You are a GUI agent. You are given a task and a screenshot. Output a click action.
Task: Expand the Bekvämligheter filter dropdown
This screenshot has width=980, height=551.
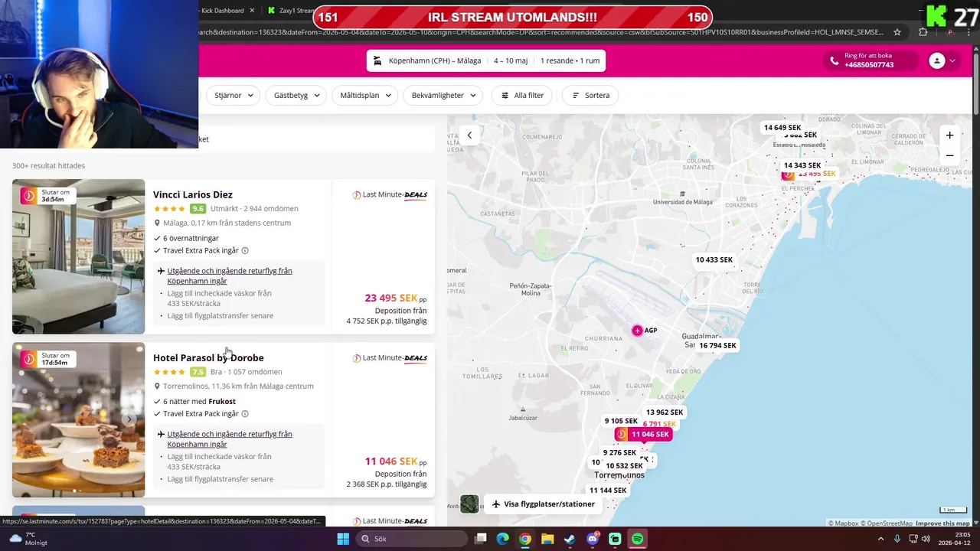pos(443,96)
